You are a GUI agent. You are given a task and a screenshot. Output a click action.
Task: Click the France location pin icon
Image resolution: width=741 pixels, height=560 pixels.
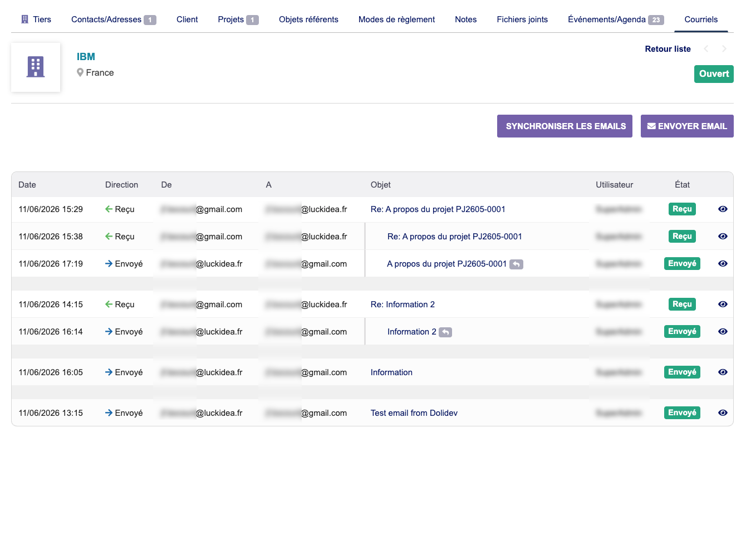point(80,73)
